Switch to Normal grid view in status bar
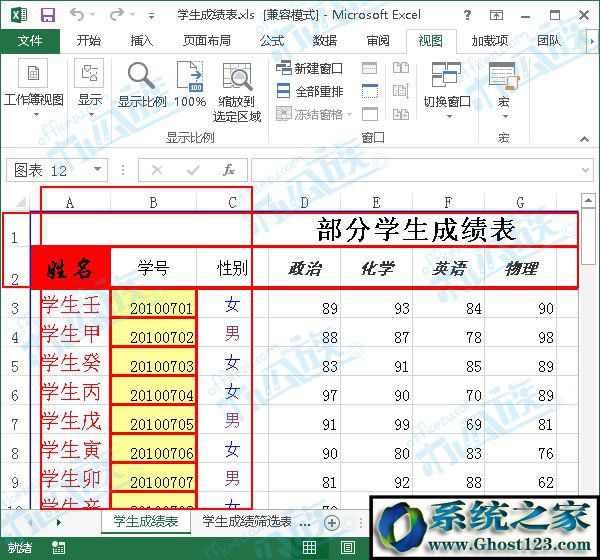This screenshot has width=600, height=560. coord(309,547)
